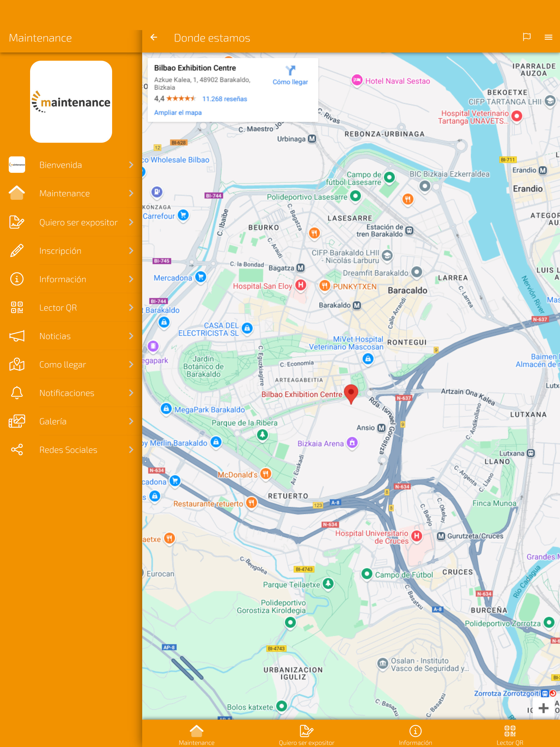560x747 pixels.
Task: Open the hamburger menu icon
Action: click(x=549, y=37)
